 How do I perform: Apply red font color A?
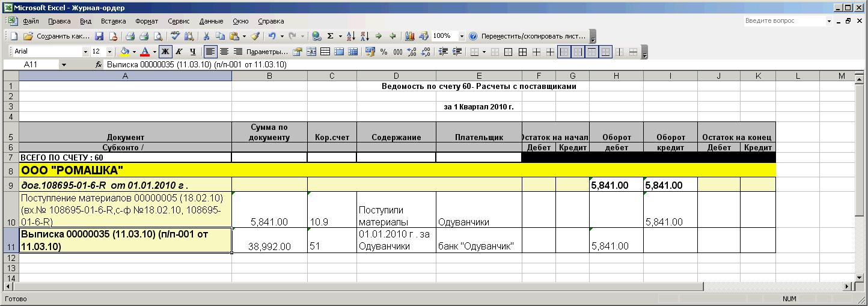point(145,52)
